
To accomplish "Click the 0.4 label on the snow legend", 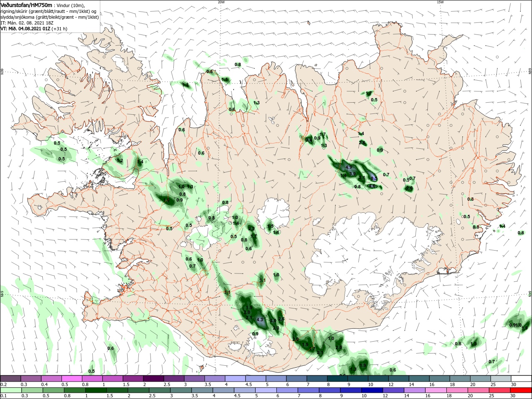I will coord(44,384).
